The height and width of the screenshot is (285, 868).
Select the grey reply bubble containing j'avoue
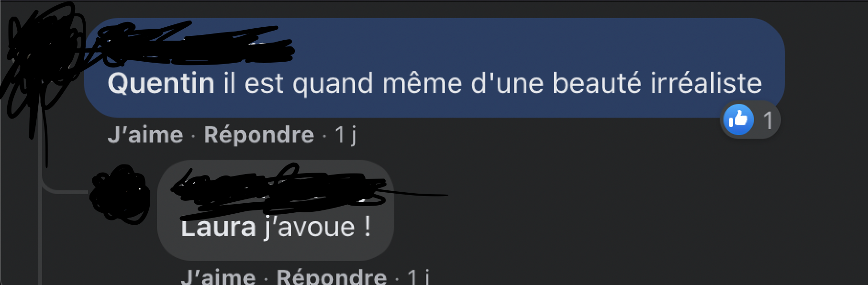[x=276, y=210]
